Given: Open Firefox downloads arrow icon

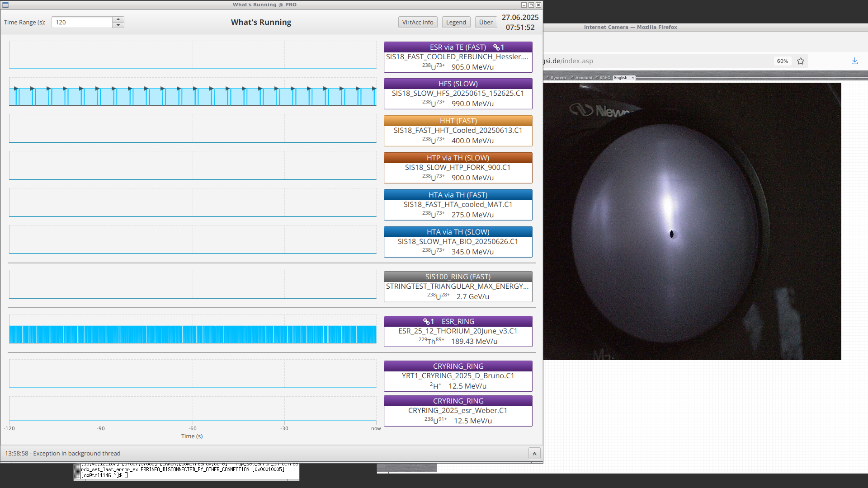Looking at the screenshot, I should (x=854, y=61).
